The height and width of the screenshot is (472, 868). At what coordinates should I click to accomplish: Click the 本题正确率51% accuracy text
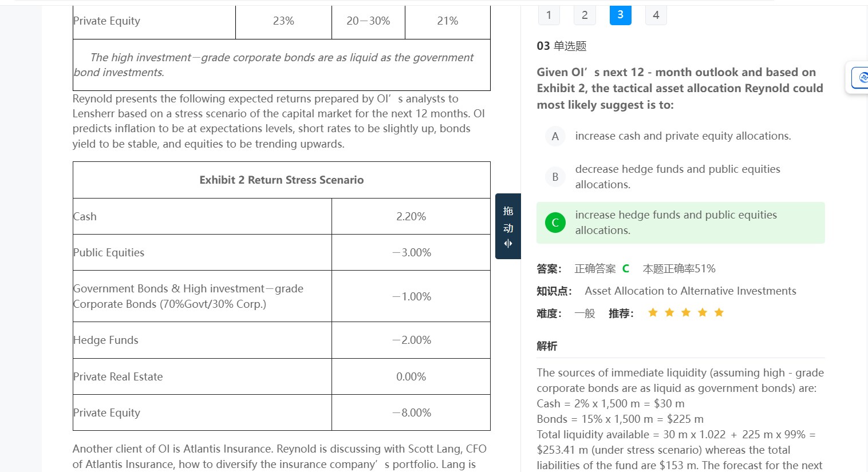[679, 269]
